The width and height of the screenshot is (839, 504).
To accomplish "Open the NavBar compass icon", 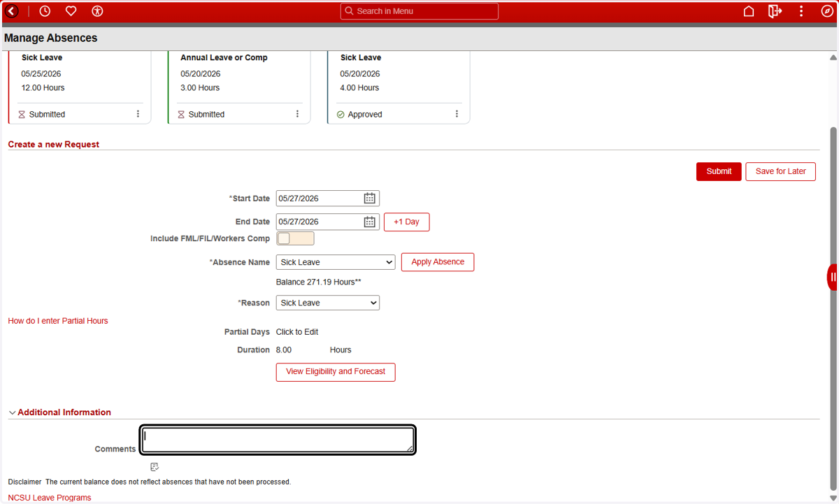I will click(x=827, y=11).
